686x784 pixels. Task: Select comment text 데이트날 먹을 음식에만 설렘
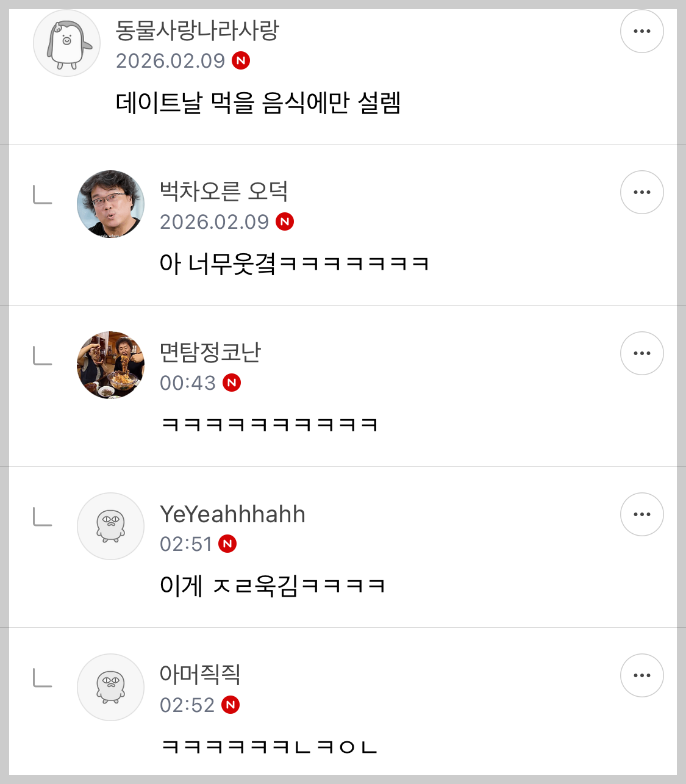258,102
